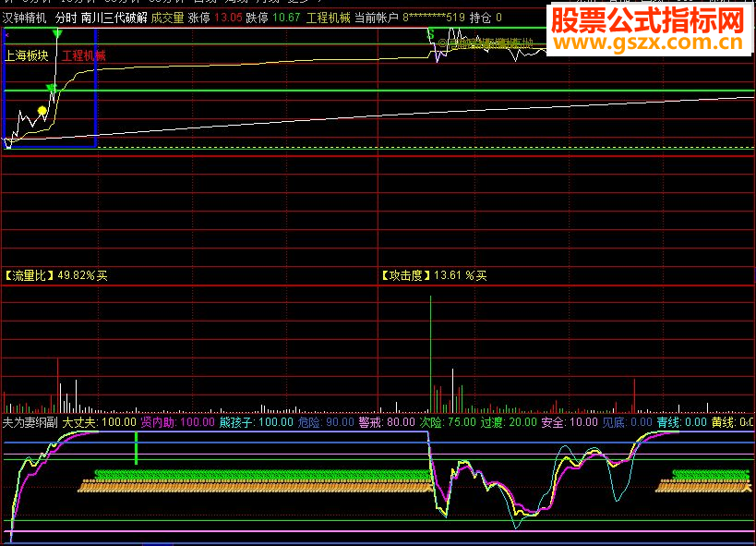Click the yellow 成交量 label
This screenshot has height=546, width=756.
pyautogui.click(x=167, y=18)
